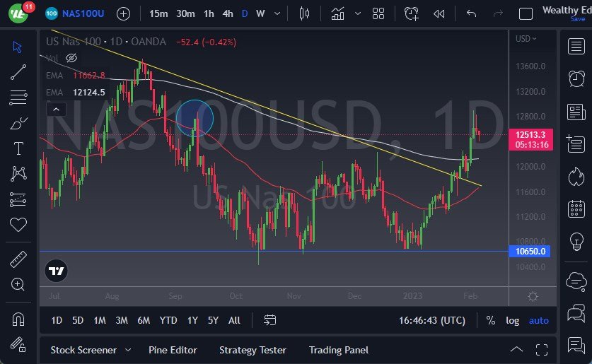The height and width of the screenshot is (364, 592).
Task: Open the Pine Editor tab
Action: click(173, 350)
